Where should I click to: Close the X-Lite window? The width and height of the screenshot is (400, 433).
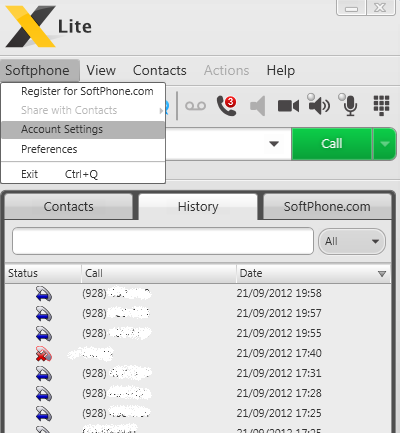(x=380, y=7)
